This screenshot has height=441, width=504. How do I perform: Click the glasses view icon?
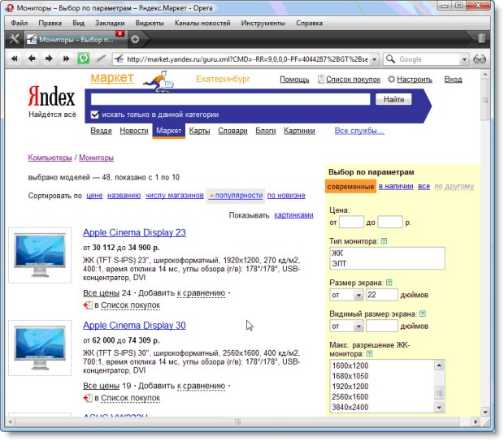coord(480,59)
